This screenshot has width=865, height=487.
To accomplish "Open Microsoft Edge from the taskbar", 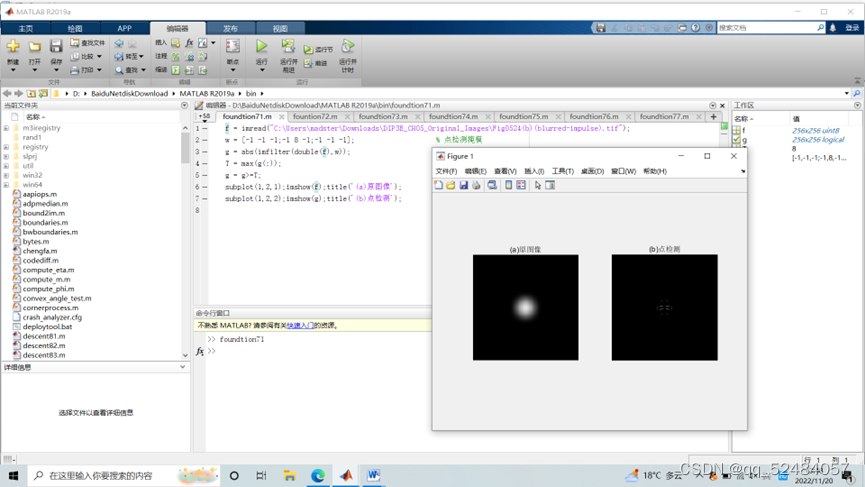I will click(x=318, y=475).
